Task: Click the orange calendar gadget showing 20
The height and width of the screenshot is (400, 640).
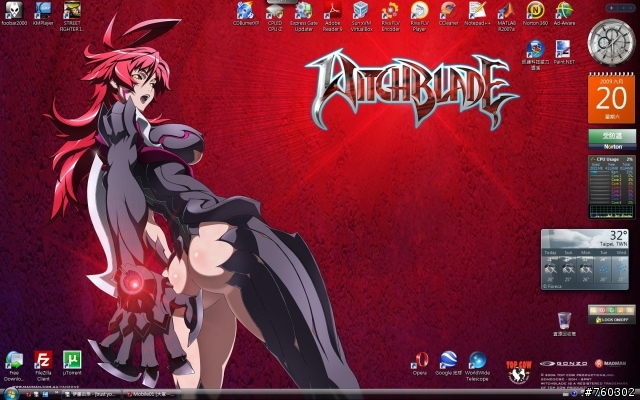Action: pyautogui.click(x=611, y=98)
